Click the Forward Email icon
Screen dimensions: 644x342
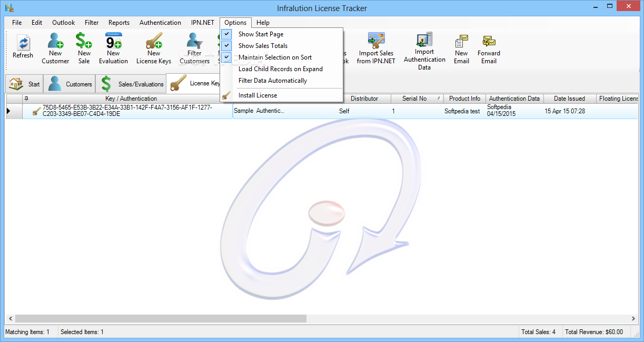point(489,41)
